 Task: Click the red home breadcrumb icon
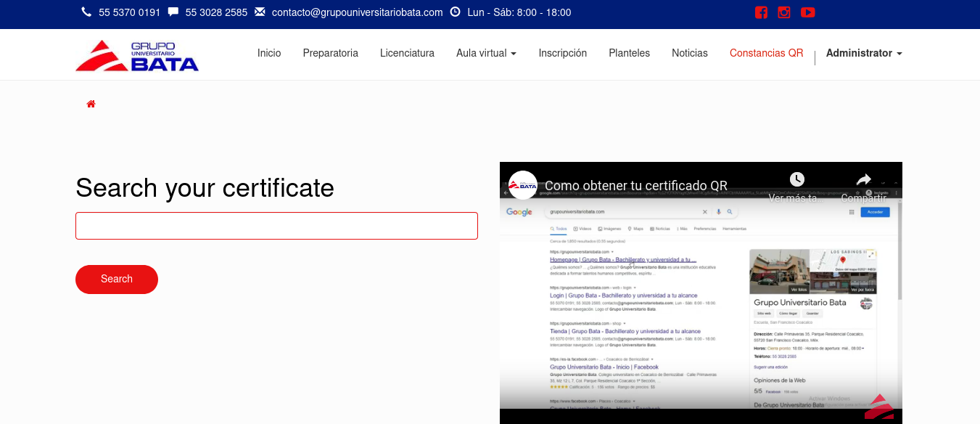click(x=91, y=104)
